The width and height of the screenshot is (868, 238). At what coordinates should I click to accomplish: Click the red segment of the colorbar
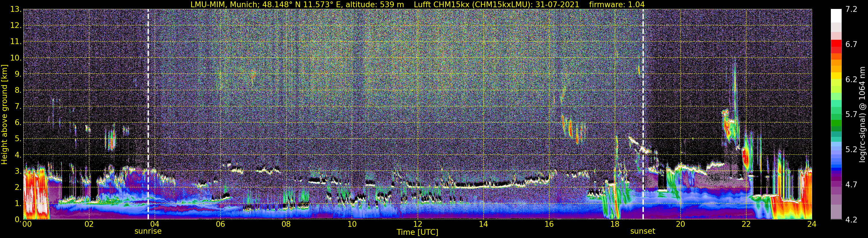pos(836,44)
